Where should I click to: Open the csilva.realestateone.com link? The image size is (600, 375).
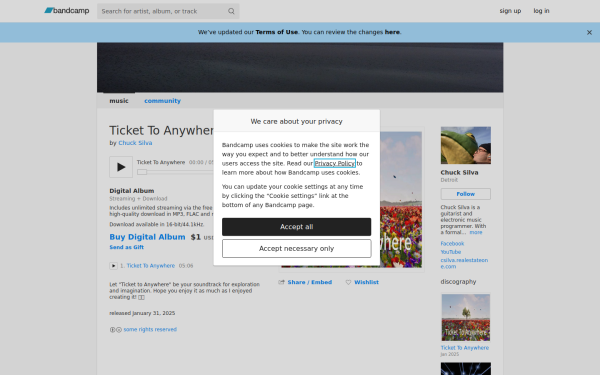point(464,263)
